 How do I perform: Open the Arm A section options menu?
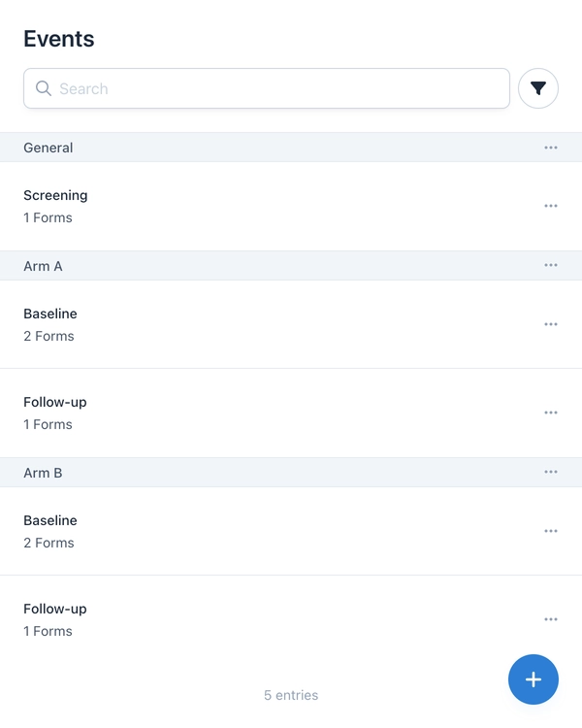551,266
